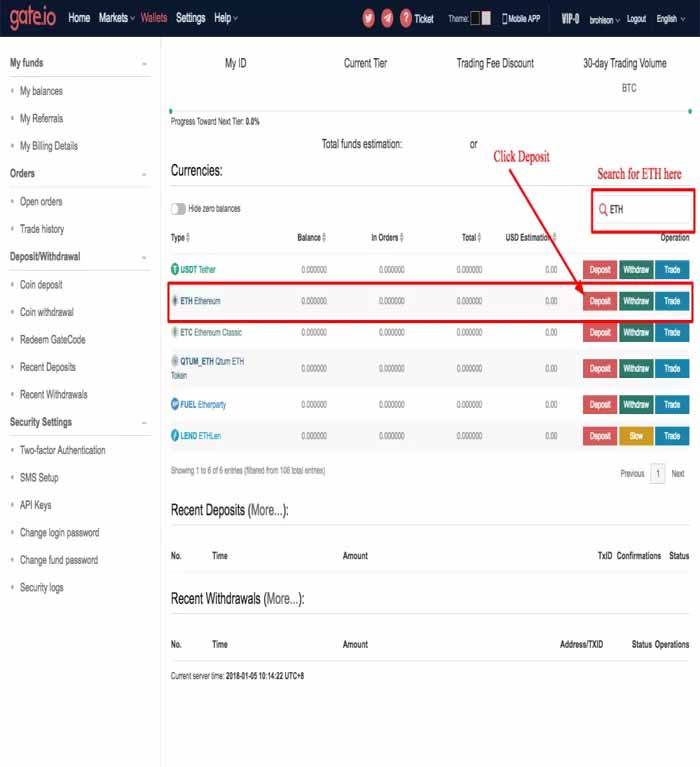Viewport: 700px width, 767px height.
Task: Sort by Balance column arrows
Action: (324, 238)
